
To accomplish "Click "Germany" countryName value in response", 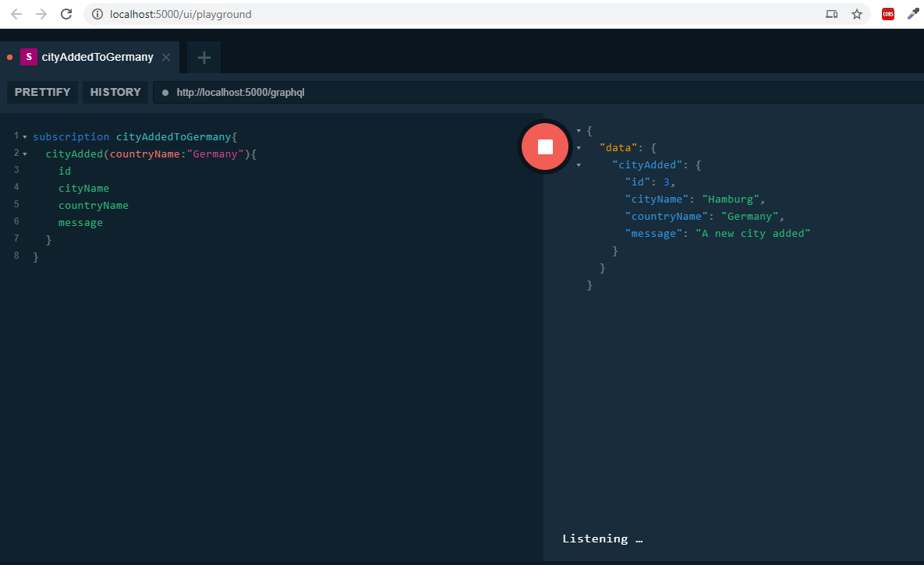I will [x=749, y=216].
